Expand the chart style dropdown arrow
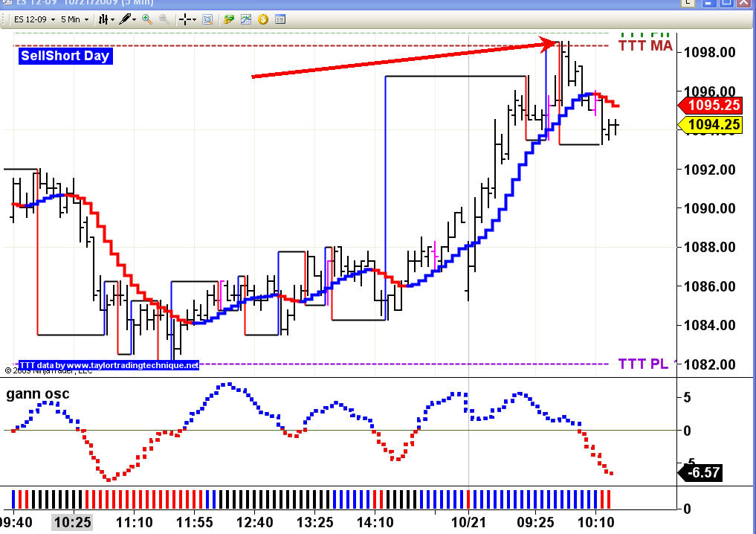 (112, 20)
